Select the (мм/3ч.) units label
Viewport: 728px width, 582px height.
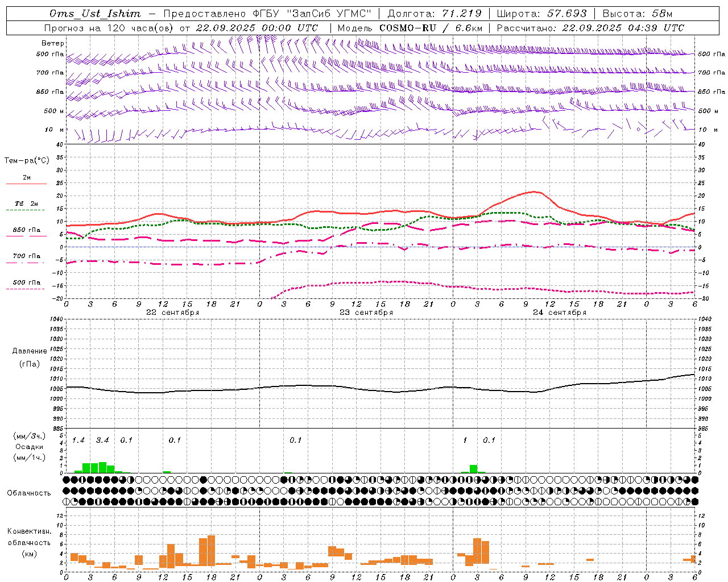(30, 436)
